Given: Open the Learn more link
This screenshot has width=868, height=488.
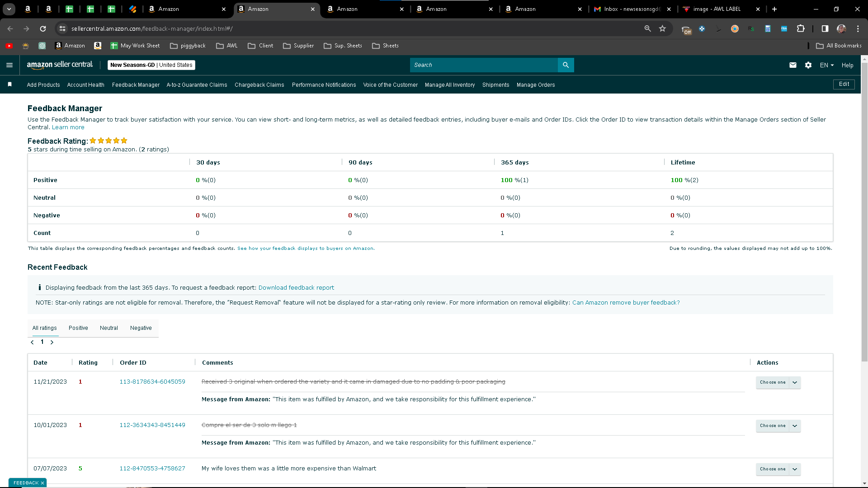Looking at the screenshot, I should pos(68,127).
